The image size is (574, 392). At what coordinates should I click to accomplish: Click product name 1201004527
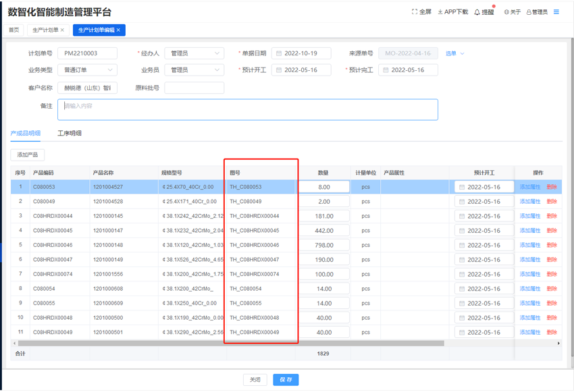pos(108,187)
